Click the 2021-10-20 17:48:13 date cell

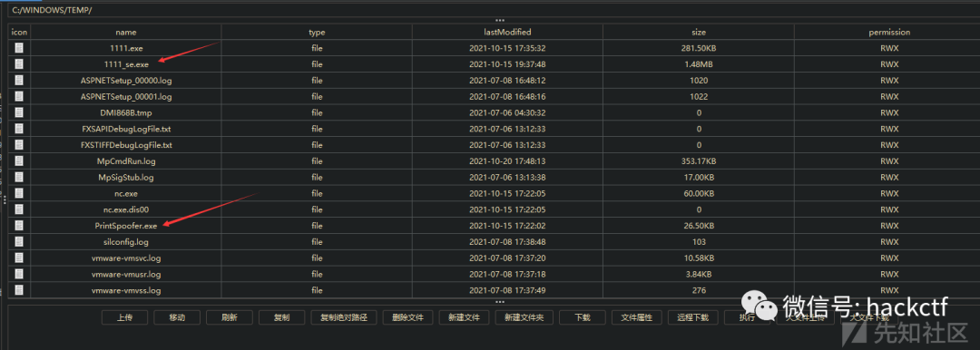[507, 161]
